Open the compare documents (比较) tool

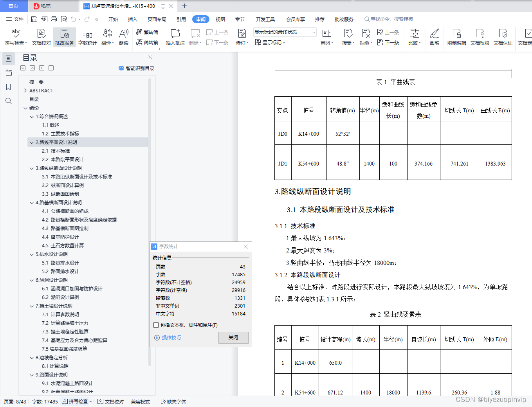(415, 37)
